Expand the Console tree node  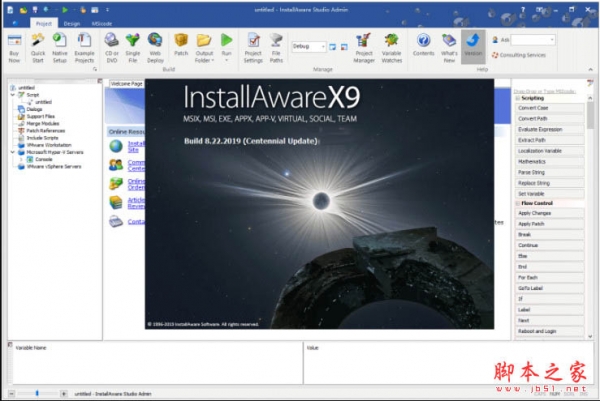pos(21,159)
